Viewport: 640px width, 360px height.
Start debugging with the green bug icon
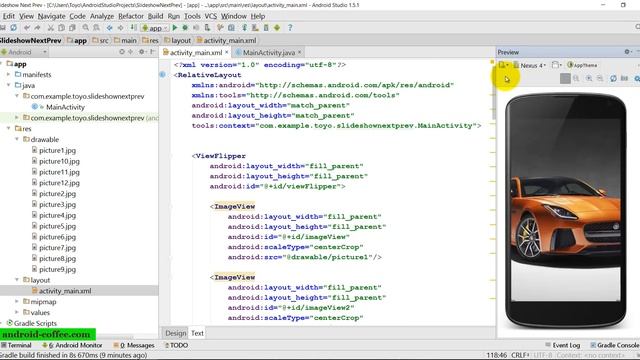tap(185, 28)
